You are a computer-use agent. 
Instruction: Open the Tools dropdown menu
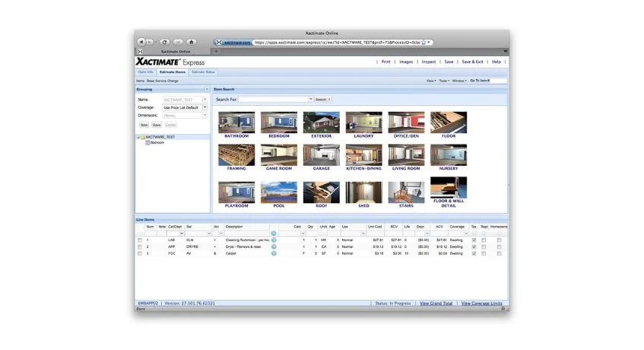444,81
